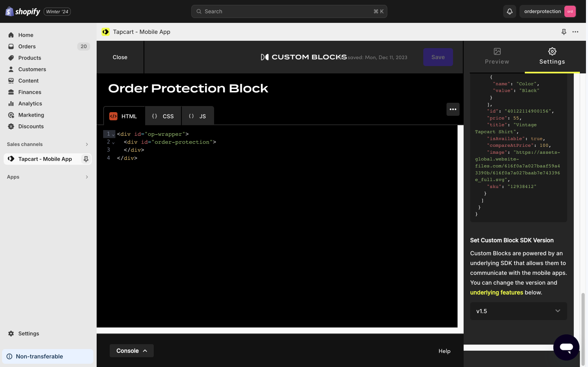Click the "sku" value in JSON

[522, 186]
